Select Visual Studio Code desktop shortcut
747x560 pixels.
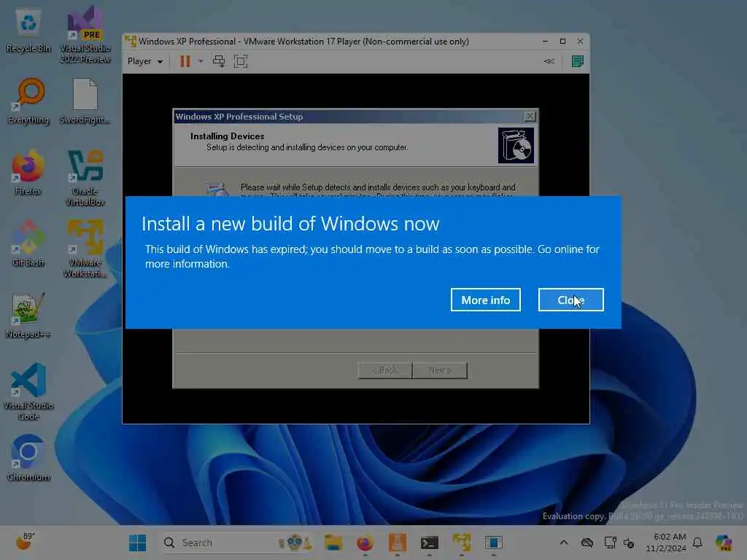[28, 392]
